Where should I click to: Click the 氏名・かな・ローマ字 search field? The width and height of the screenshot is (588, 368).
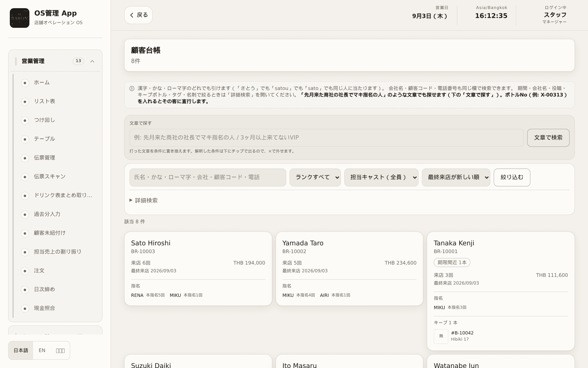click(208, 177)
